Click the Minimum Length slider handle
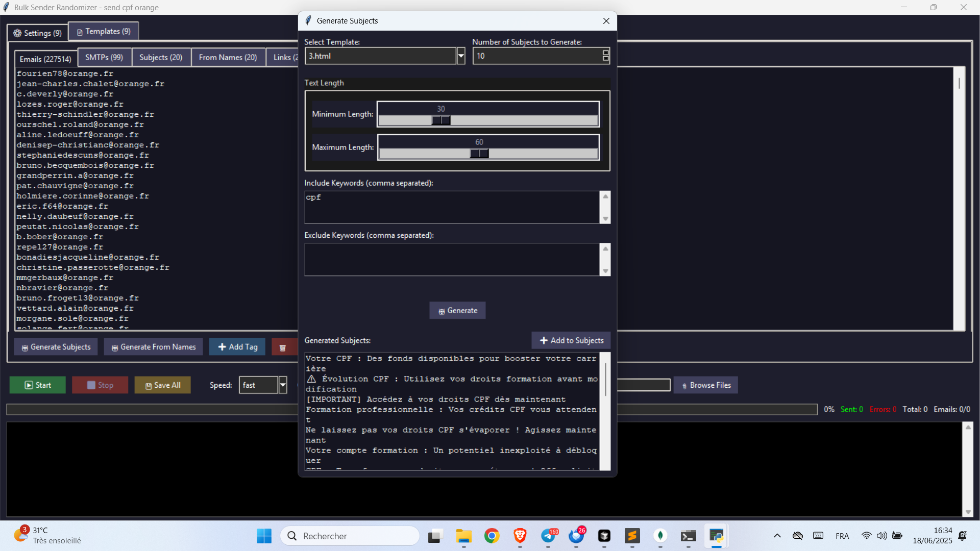The height and width of the screenshot is (551, 980). tap(441, 120)
